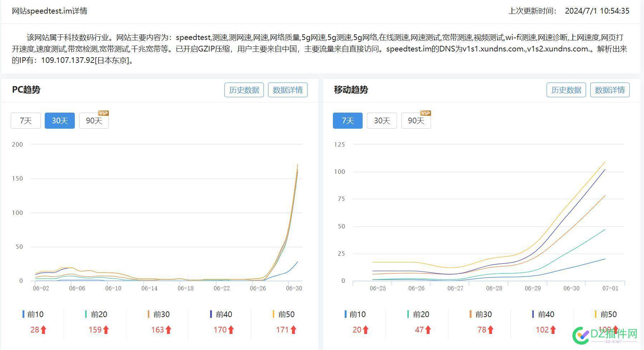
Task: Select 30天 tab in mobile trend
Action: tap(382, 120)
